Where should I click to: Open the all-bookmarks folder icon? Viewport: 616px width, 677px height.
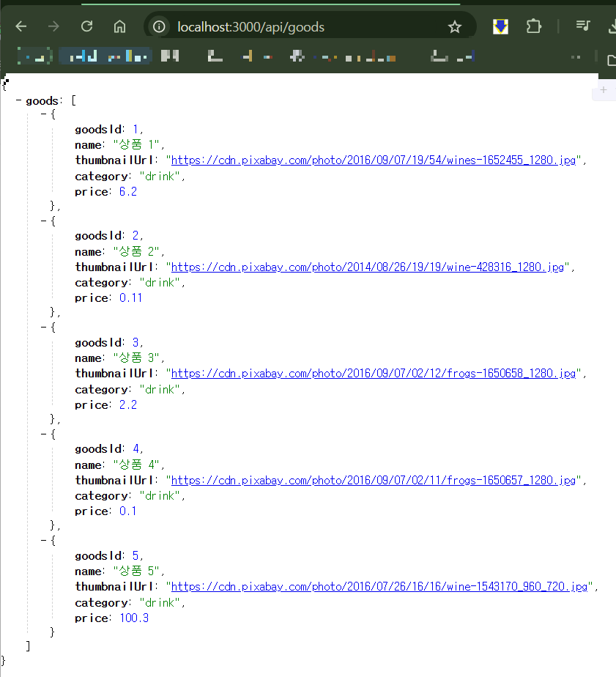(611, 60)
